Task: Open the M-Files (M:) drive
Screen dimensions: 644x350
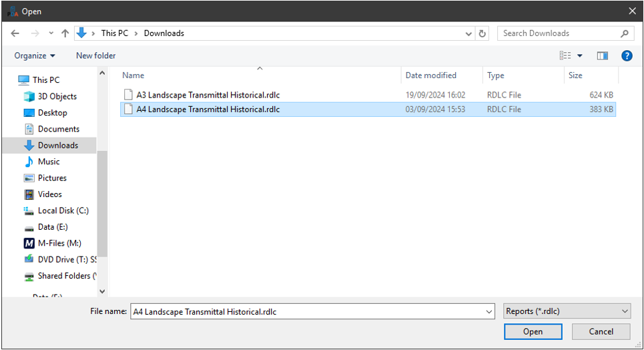Action: pos(59,243)
